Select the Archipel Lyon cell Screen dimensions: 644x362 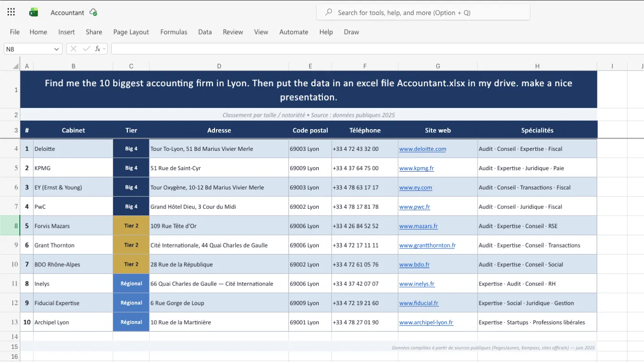coord(73,323)
